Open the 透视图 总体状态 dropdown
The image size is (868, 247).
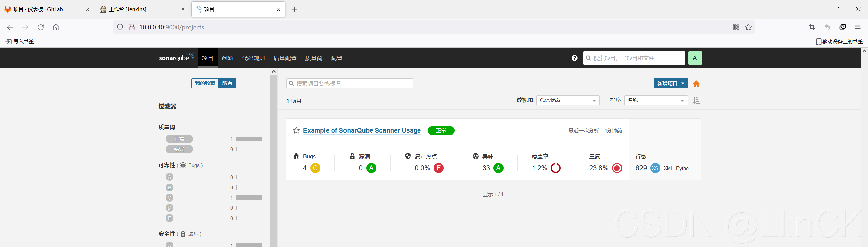point(568,100)
